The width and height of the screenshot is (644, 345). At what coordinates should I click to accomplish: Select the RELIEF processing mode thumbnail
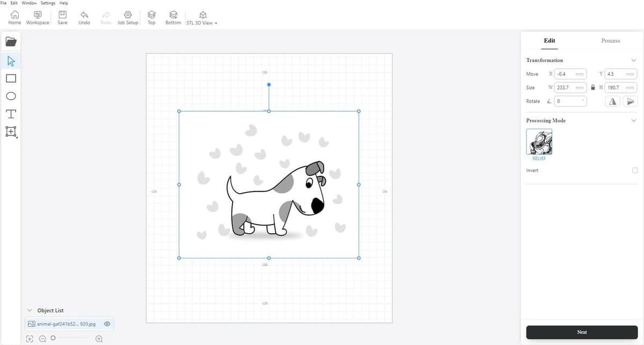pos(539,142)
